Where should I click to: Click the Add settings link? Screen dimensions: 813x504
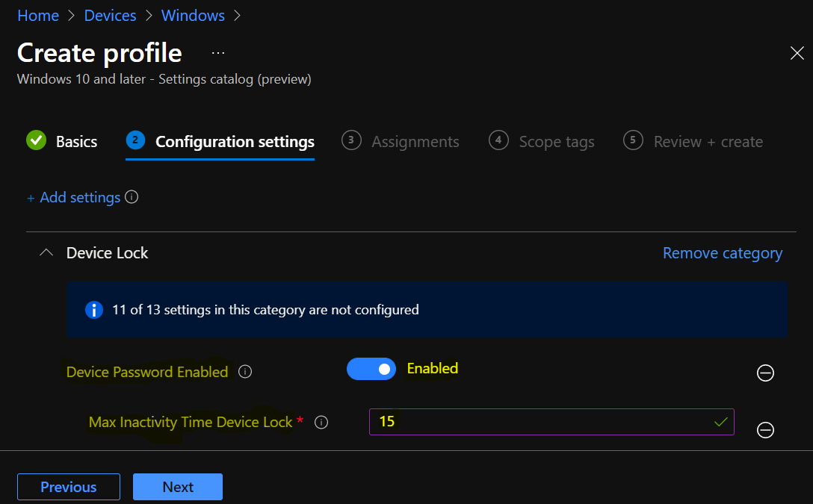point(74,197)
